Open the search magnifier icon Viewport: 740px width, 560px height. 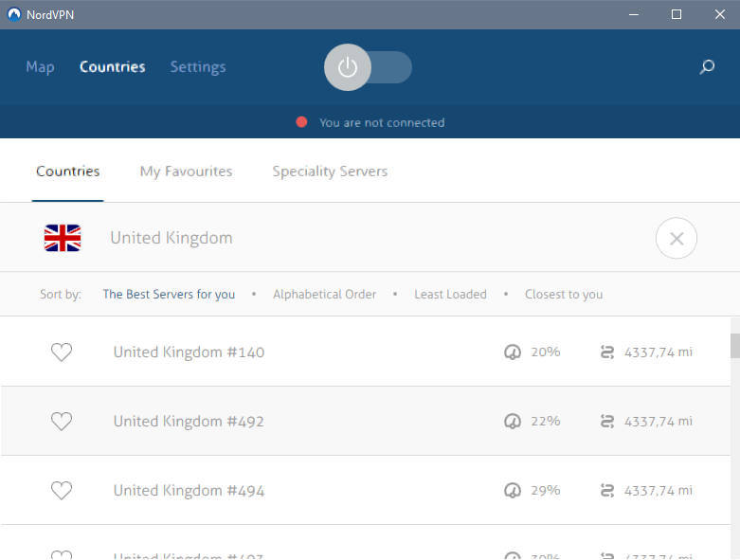[707, 67]
